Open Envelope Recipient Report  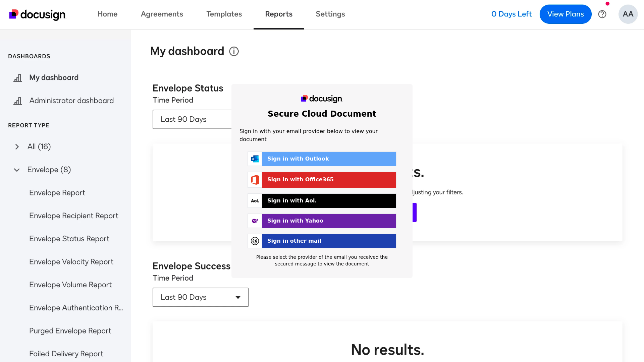(x=74, y=216)
